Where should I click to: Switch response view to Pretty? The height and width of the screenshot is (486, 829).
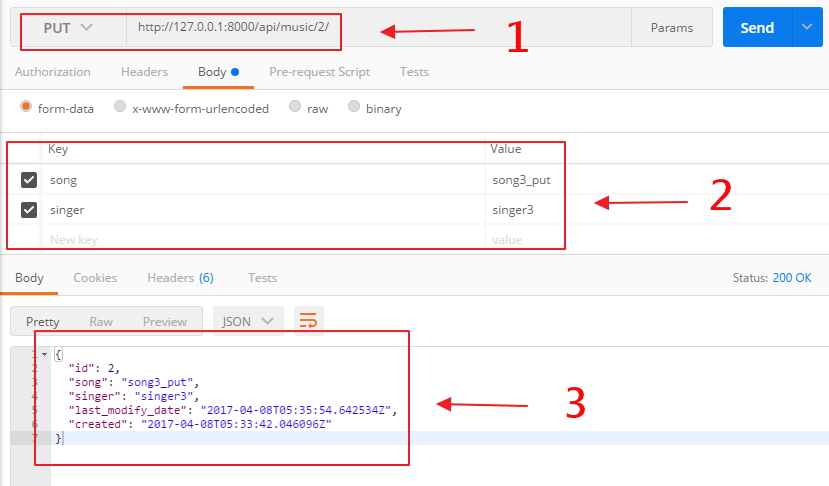click(x=43, y=322)
